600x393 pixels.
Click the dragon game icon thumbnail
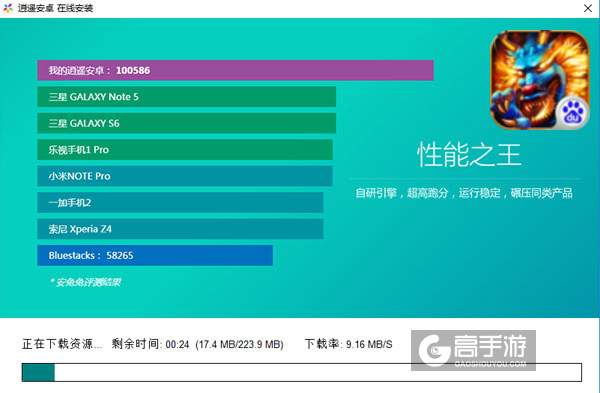(540, 80)
